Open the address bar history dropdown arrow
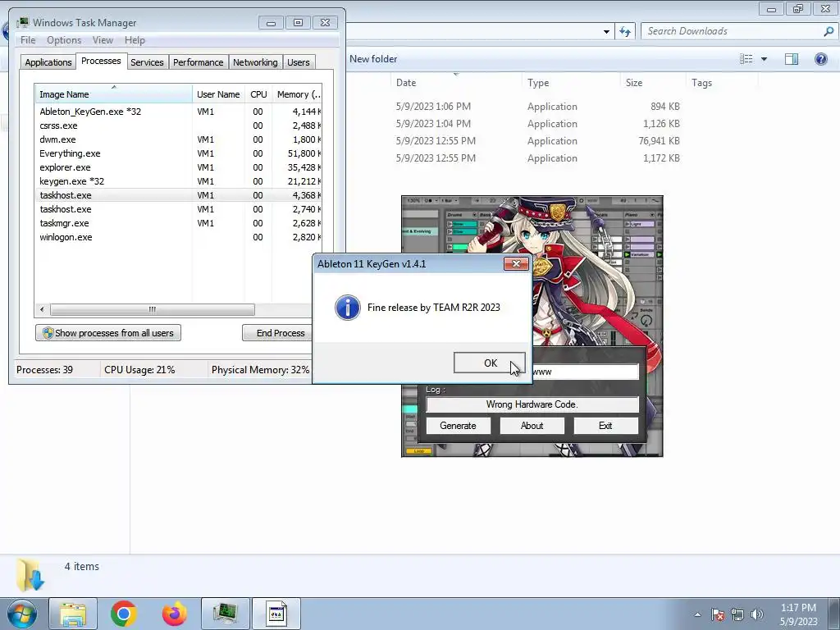The image size is (840, 630). [x=606, y=32]
